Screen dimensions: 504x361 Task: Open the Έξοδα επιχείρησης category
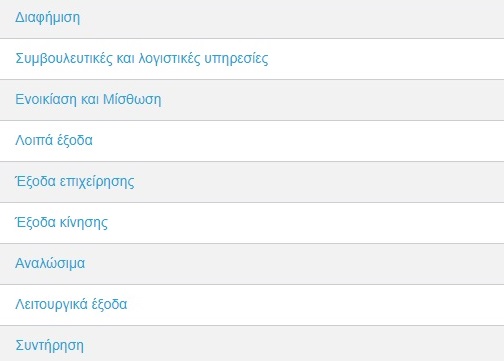coord(75,182)
